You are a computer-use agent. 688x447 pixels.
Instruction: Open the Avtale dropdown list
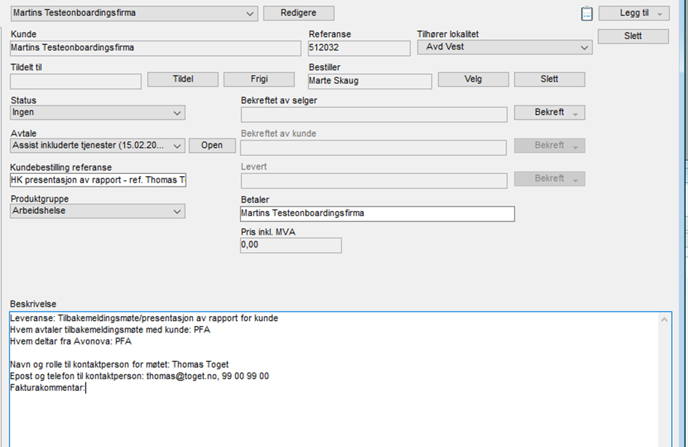[x=177, y=146]
